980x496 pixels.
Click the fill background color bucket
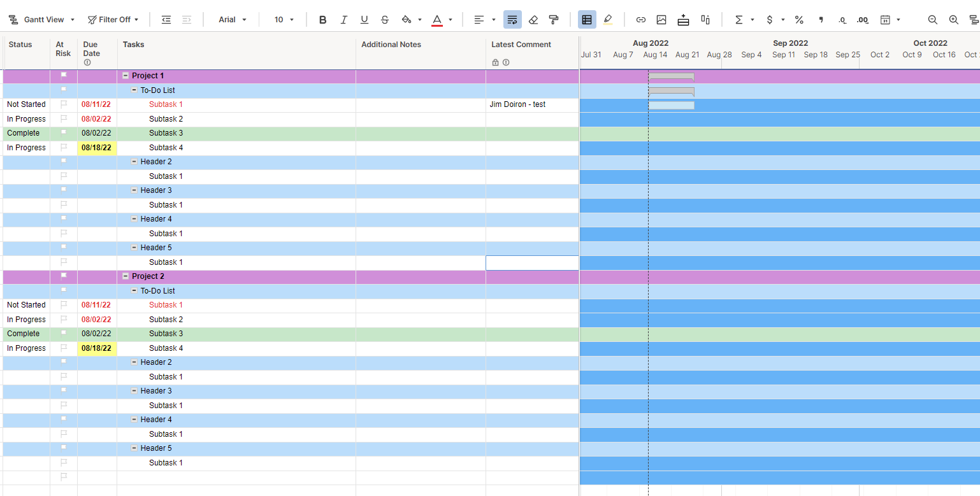point(407,20)
